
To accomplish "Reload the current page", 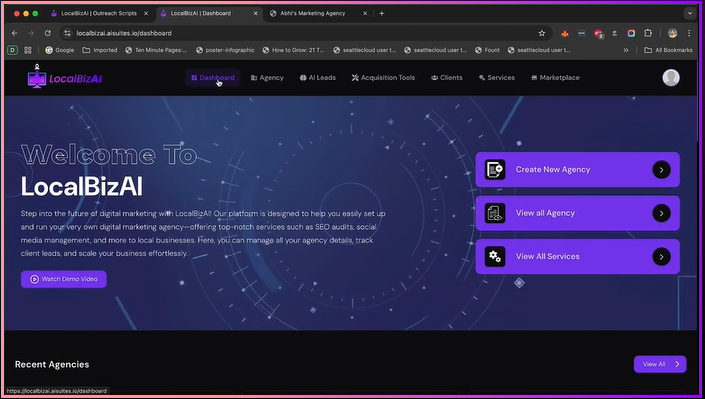I will click(x=48, y=33).
